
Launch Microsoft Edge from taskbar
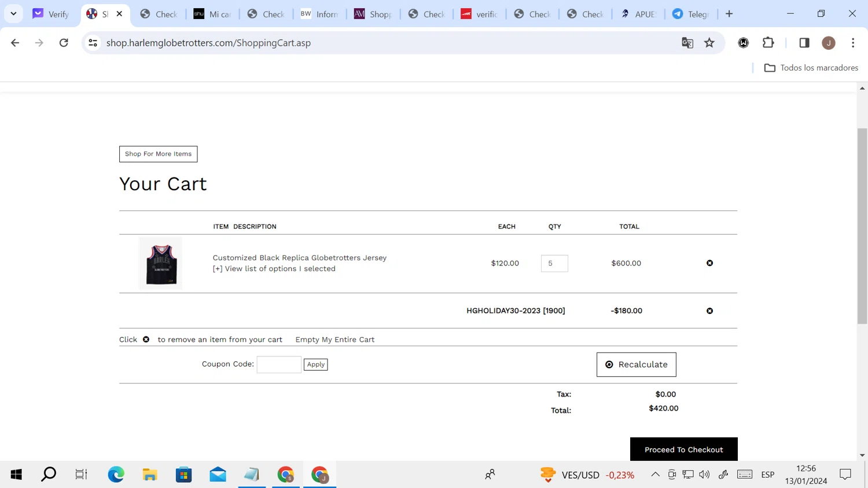point(116,475)
